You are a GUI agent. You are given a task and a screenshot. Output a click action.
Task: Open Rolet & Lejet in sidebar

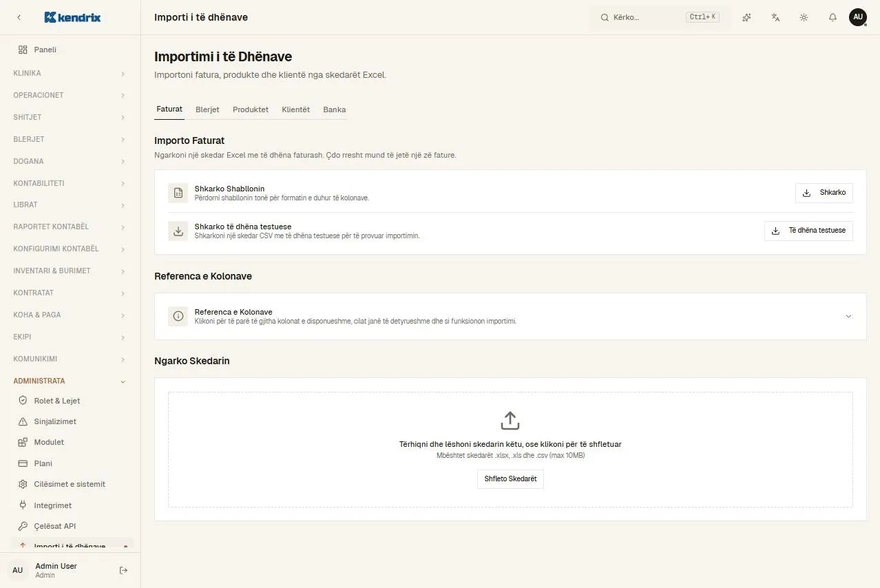70,401
